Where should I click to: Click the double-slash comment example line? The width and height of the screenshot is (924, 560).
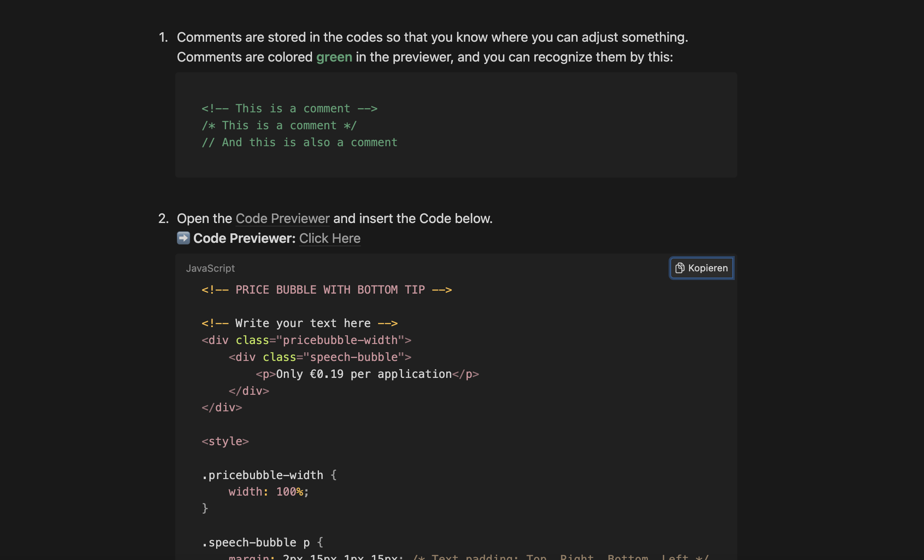[299, 142]
